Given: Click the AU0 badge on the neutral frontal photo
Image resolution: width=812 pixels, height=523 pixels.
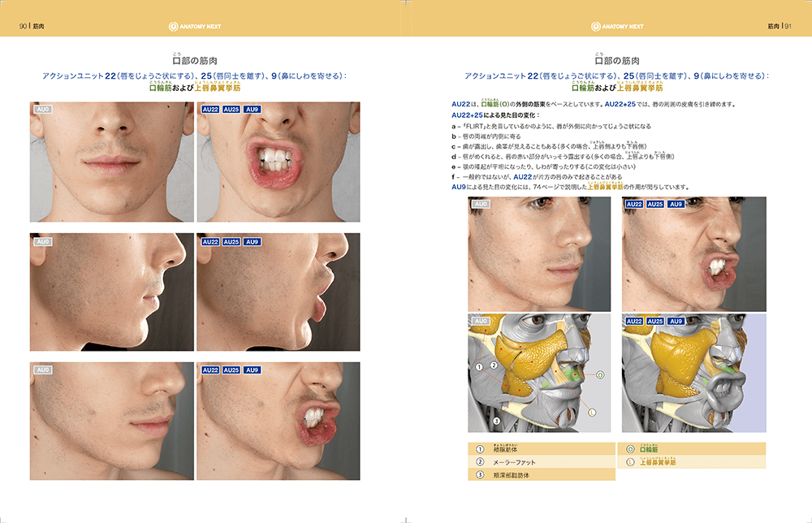Looking at the screenshot, I should [43, 110].
